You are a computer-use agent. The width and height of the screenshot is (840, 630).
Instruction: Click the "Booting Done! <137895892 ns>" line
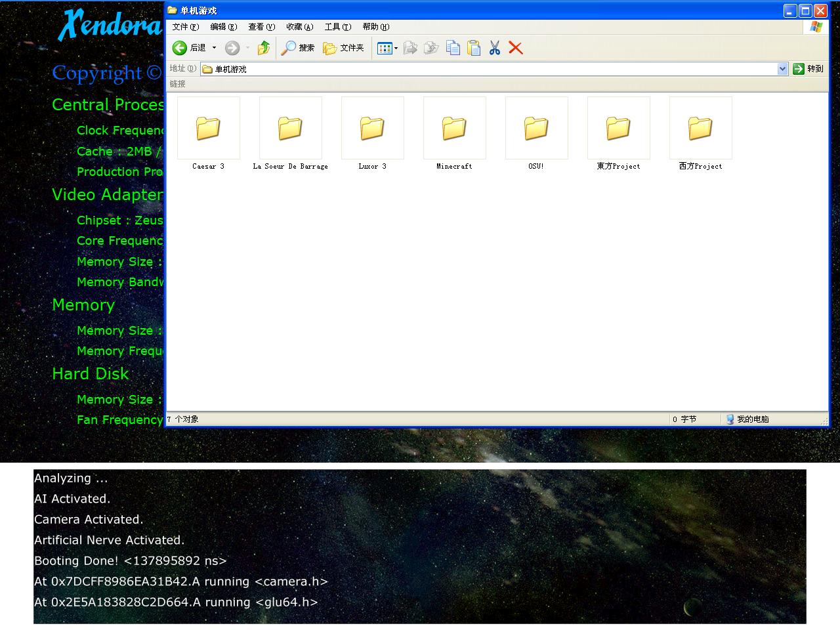coord(131,561)
